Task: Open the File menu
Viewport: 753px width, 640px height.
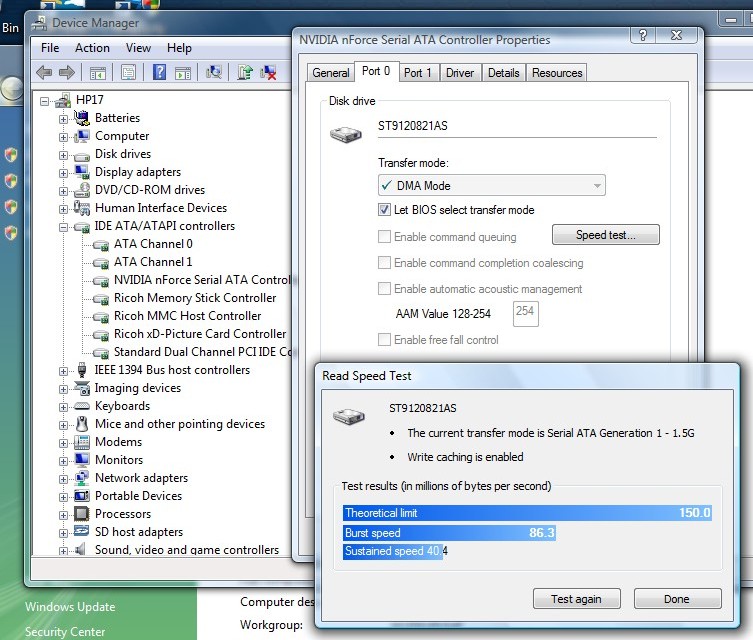Action: 50,48
